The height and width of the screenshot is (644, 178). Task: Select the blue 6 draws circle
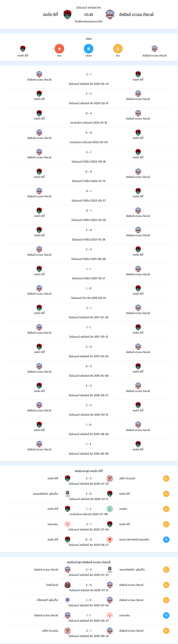click(88, 49)
